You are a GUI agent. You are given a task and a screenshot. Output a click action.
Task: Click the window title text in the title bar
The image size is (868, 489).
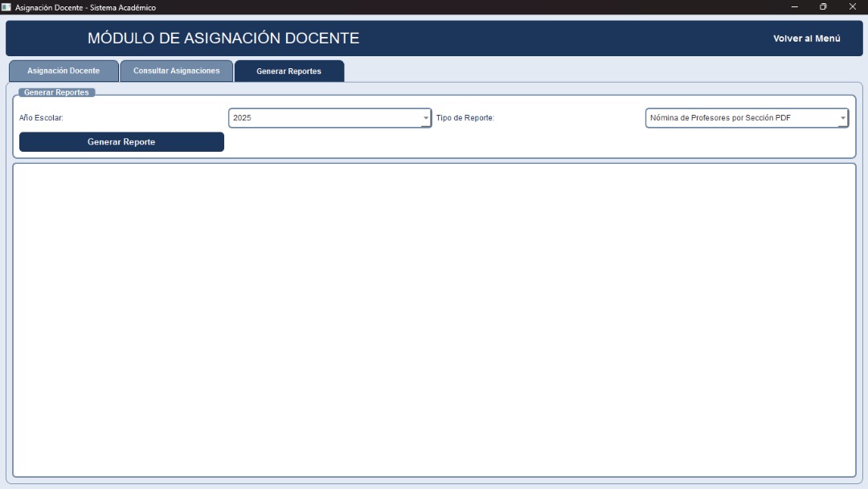[85, 7]
